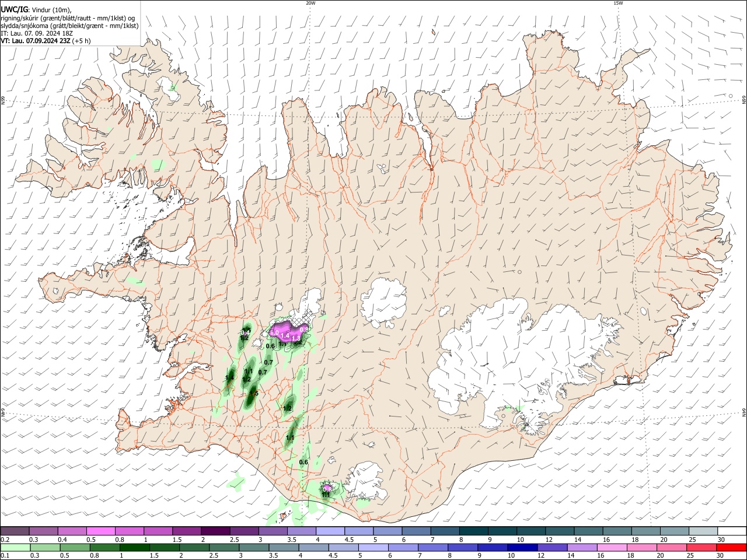Select the lavender 14 swatch, lower legend
The image size is (747, 560).
pyautogui.click(x=582, y=547)
